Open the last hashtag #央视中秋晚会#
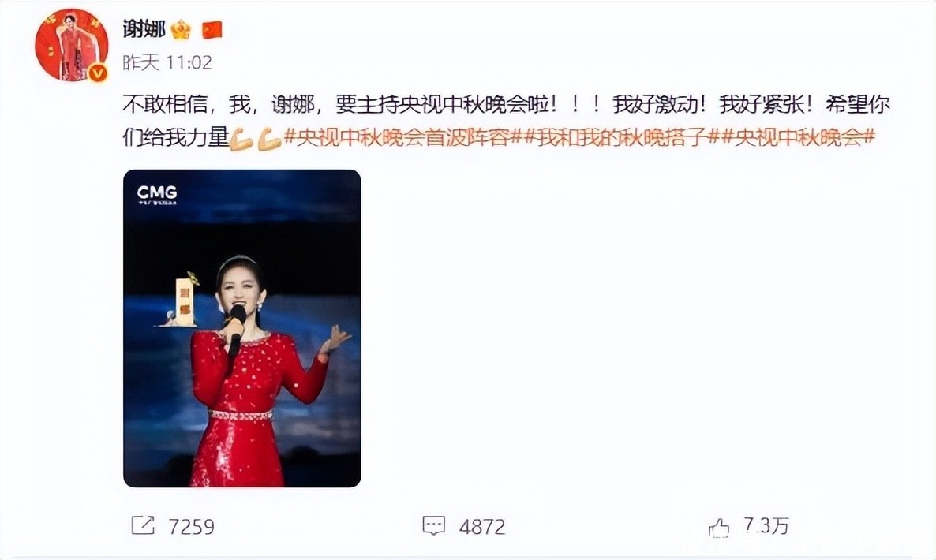The width and height of the screenshot is (936, 560). point(799,138)
